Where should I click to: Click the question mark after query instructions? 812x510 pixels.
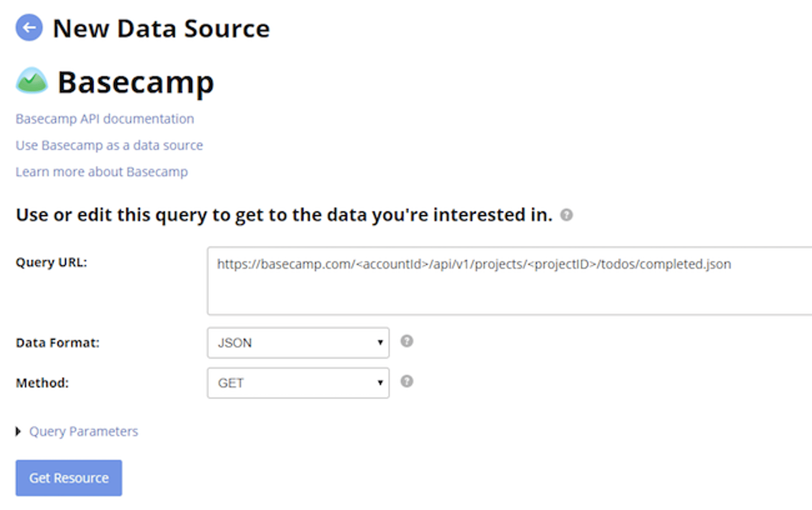(x=567, y=215)
